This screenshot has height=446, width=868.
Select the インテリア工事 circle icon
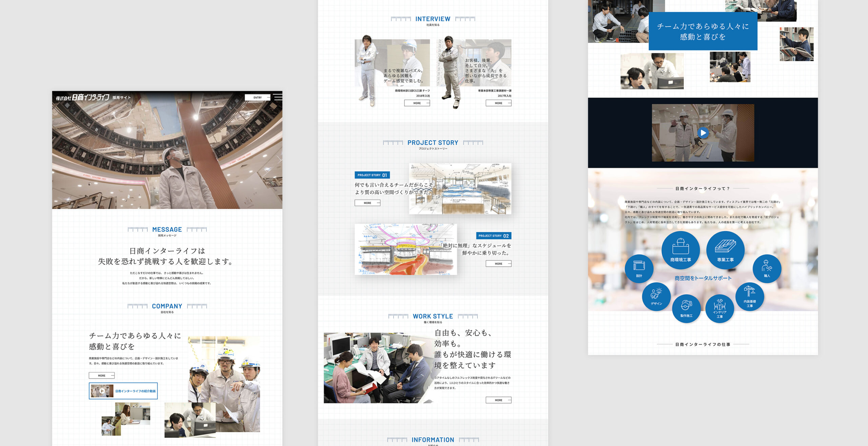point(719,308)
